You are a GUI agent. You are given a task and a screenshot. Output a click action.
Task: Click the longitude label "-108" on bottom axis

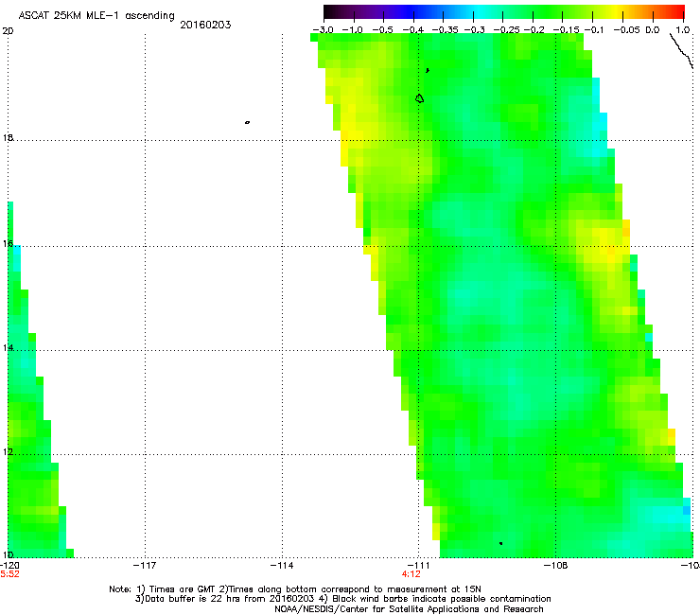pos(556,566)
